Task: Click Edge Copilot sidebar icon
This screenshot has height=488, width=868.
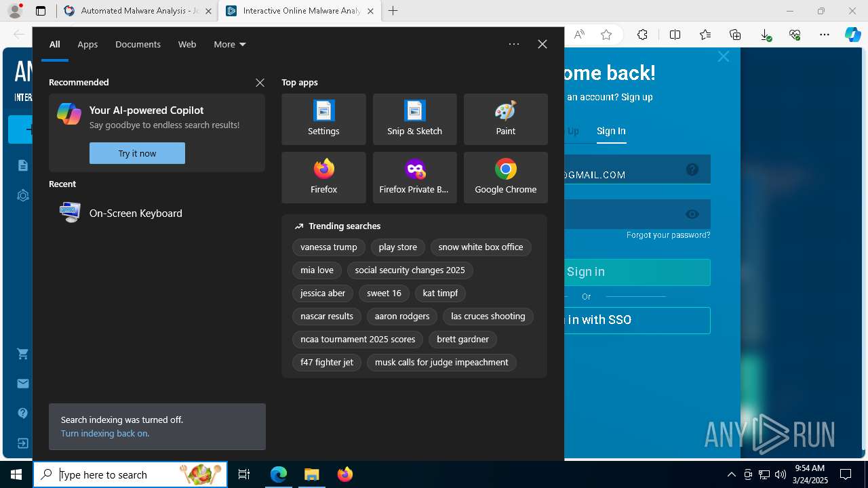Action: [x=853, y=35]
